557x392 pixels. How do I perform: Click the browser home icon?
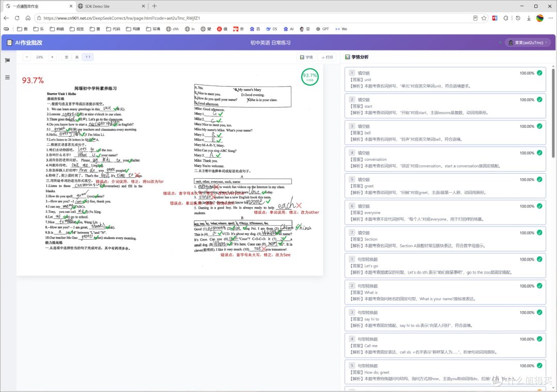[x=28, y=18]
